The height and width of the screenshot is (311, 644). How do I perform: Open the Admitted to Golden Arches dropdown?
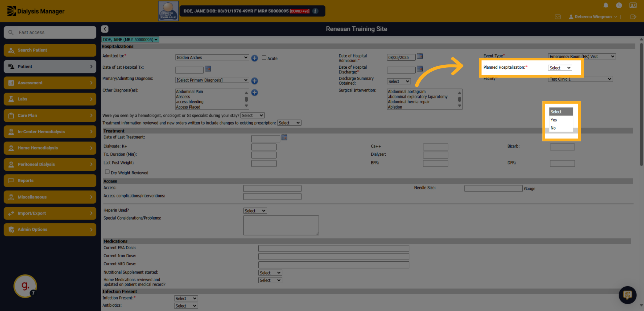click(x=212, y=57)
